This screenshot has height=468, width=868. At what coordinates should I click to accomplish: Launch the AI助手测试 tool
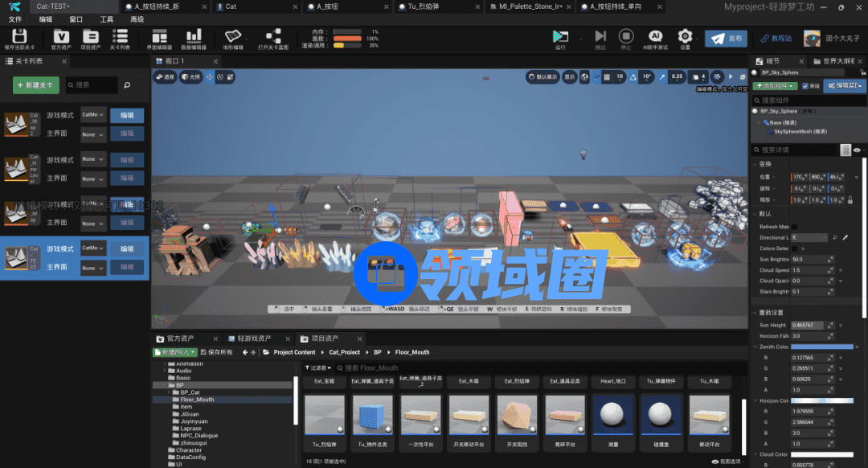656,37
